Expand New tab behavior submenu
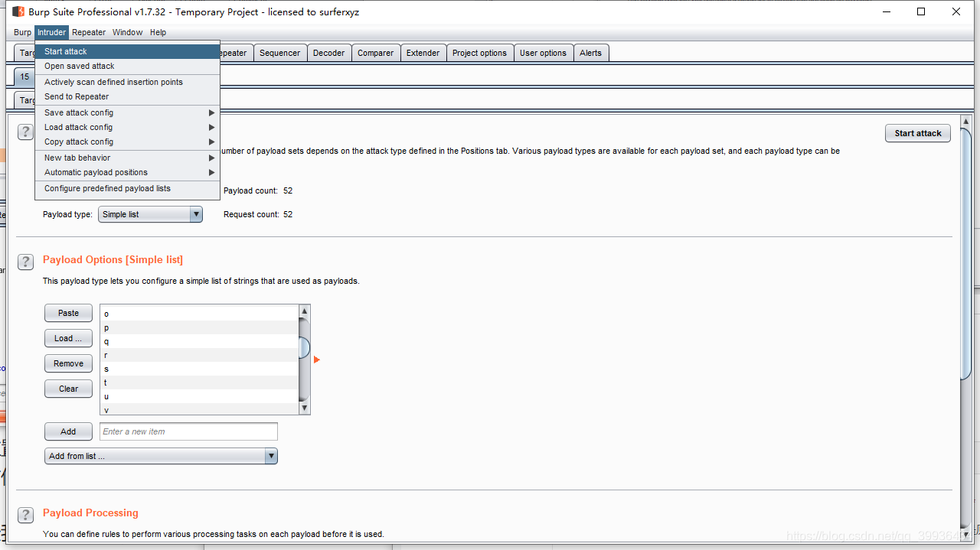The image size is (980, 550). (x=127, y=158)
